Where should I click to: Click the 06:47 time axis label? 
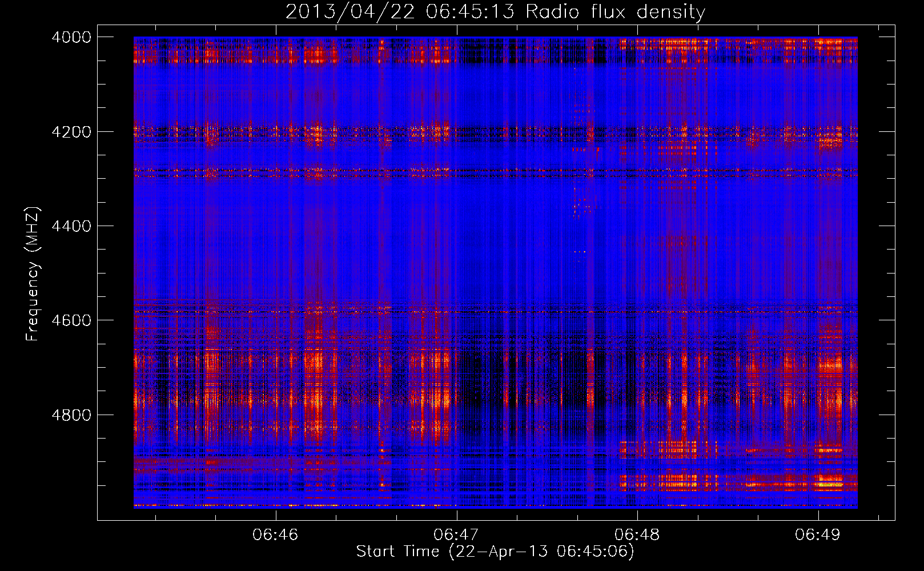[x=456, y=535]
